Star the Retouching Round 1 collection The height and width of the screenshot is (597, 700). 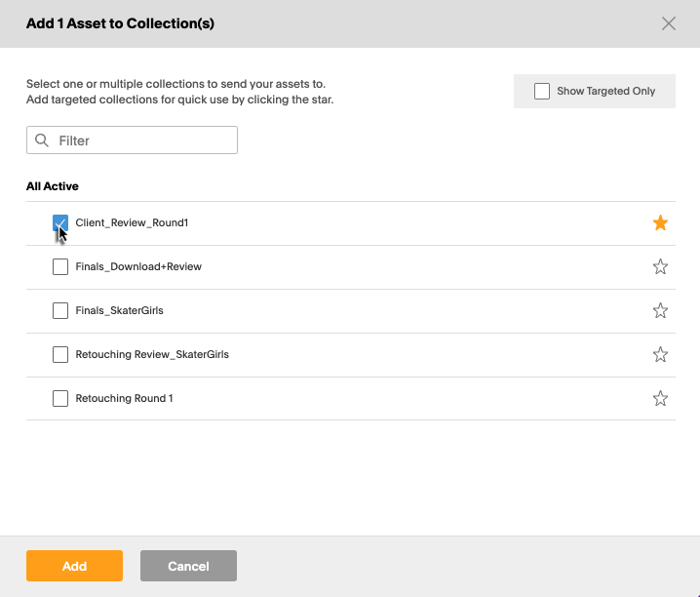(660, 398)
